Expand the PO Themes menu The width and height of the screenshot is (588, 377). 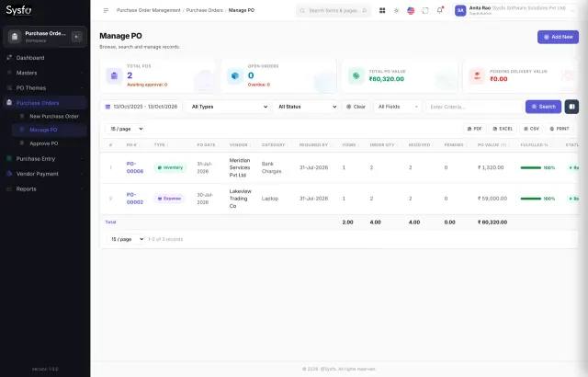45,87
